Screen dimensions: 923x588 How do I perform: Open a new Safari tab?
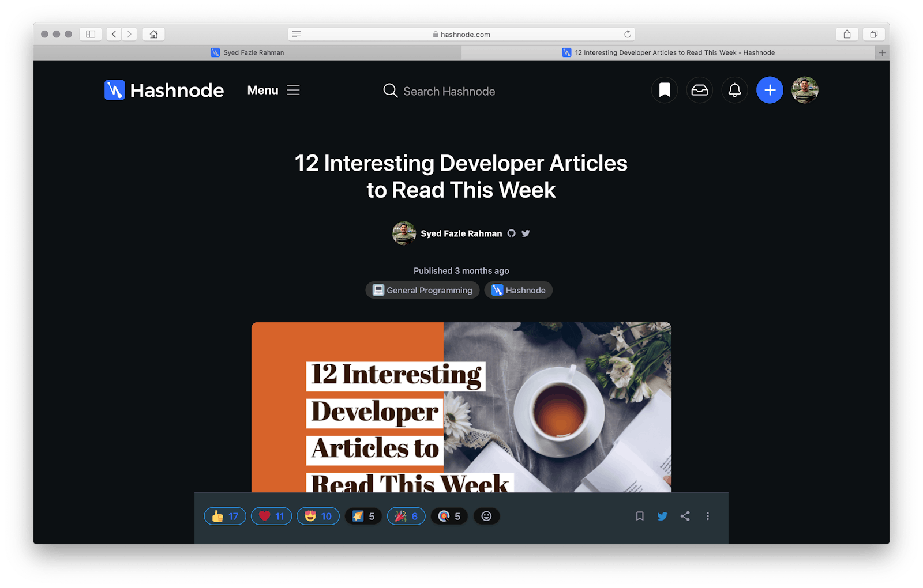click(882, 52)
